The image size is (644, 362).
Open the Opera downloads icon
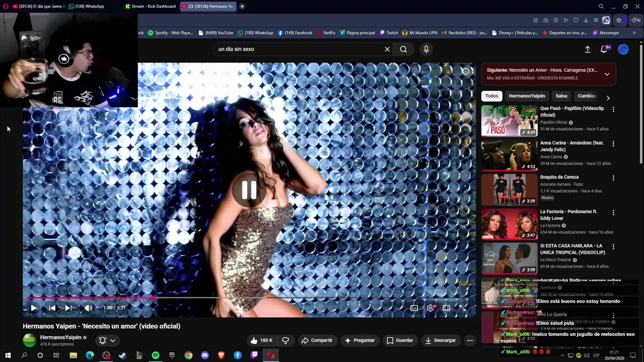pyautogui.click(x=586, y=20)
